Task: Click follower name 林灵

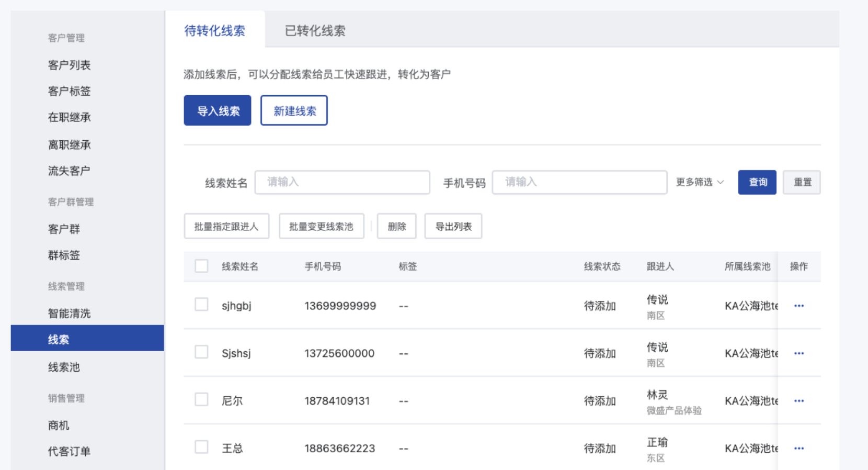Action: pos(657,395)
